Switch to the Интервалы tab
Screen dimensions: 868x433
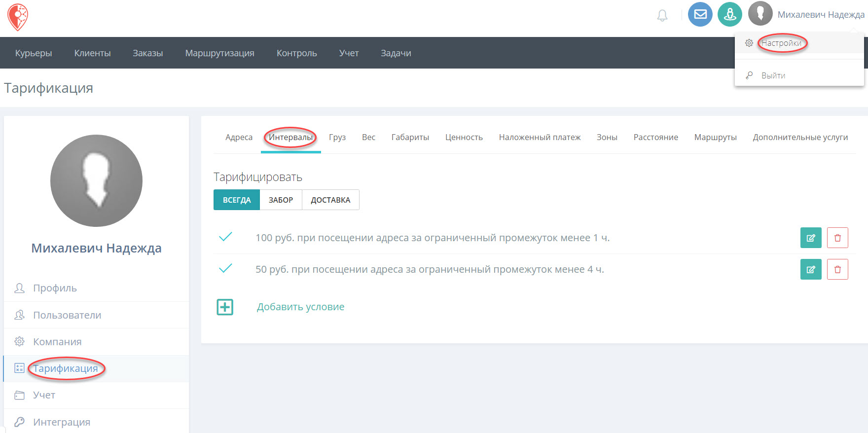coord(291,137)
